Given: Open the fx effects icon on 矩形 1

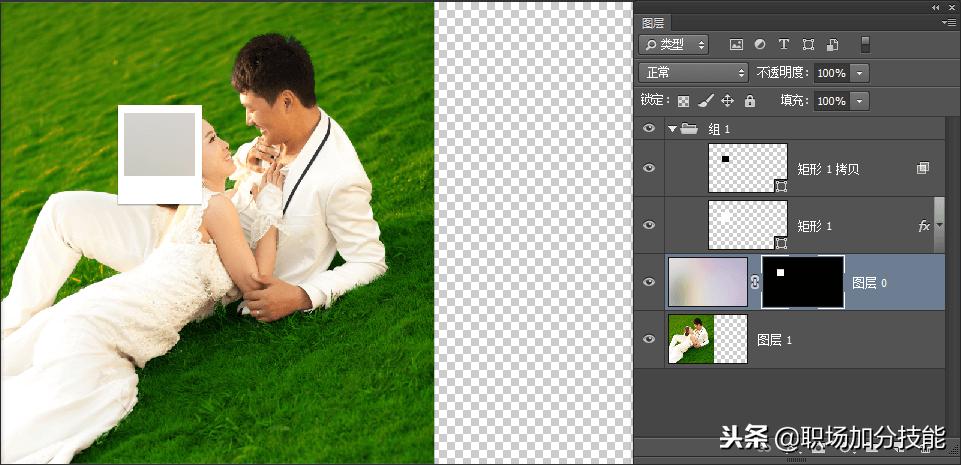Looking at the screenshot, I should [x=923, y=226].
